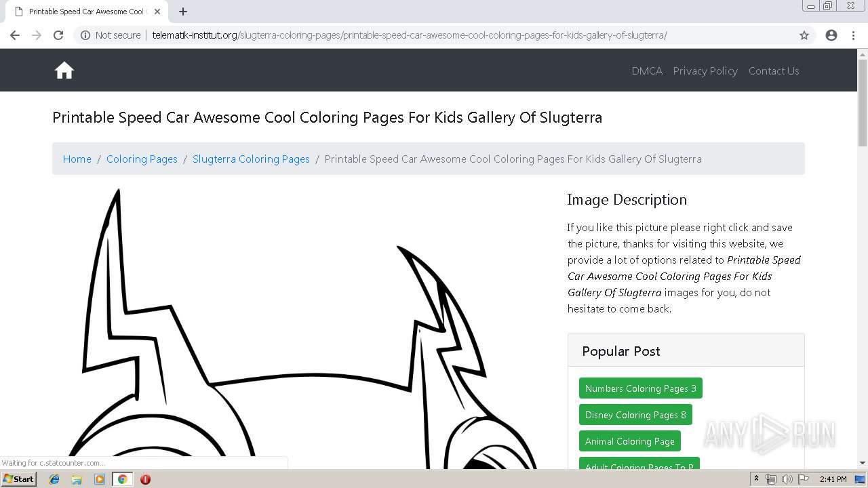This screenshot has height=488, width=868.
Task: Open new tab with plus button
Action: click(183, 12)
